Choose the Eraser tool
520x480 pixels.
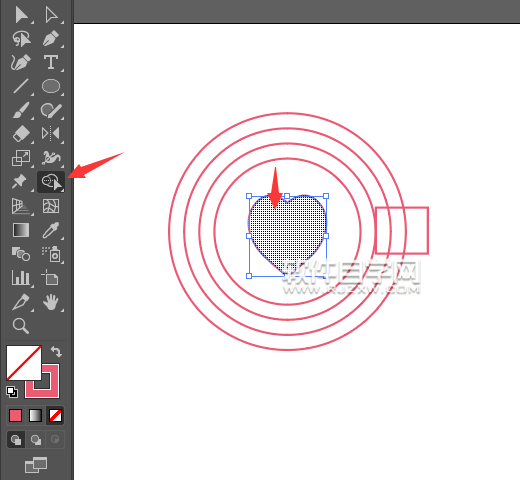21,134
